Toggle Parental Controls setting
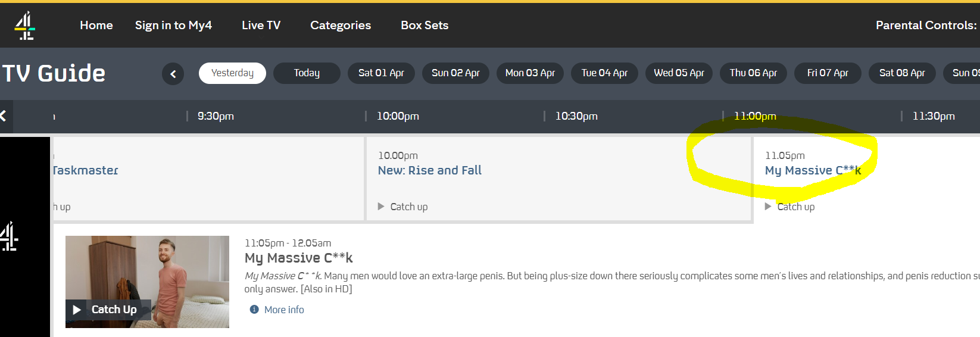 pyautogui.click(x=926, y=25)
